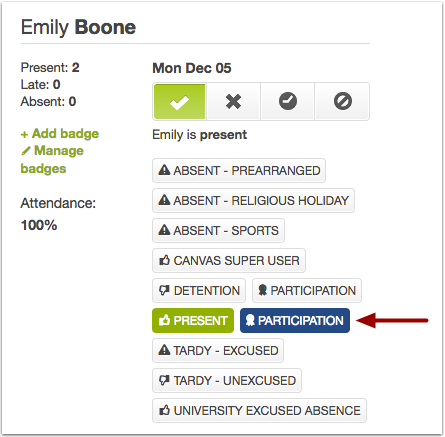This screenshot has height=437, width=445.
Task: Apply University Excused Absence badge
Action: [x=259, y=410]
